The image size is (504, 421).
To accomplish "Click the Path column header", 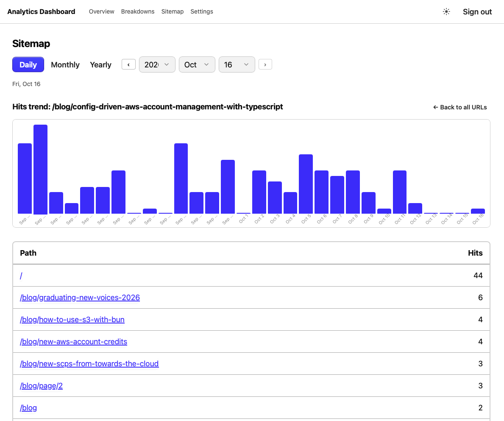I will tap(28, 253).
